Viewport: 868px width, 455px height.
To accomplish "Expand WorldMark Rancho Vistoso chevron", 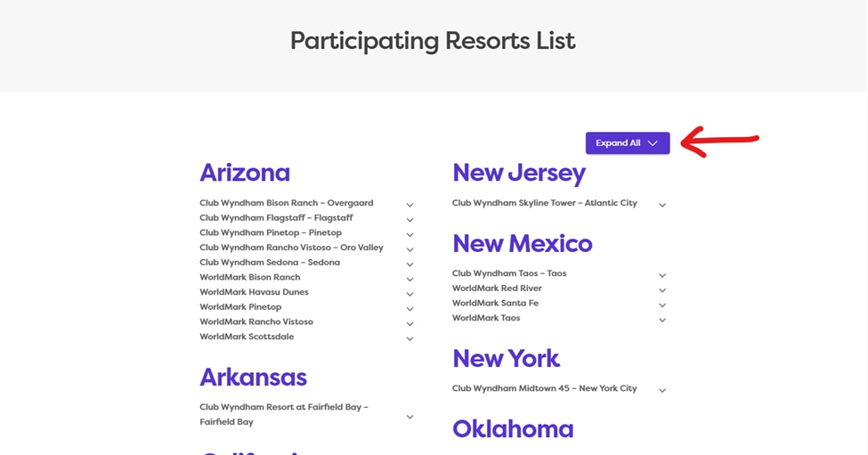I will pyautogui.click(x=410, y=324).
